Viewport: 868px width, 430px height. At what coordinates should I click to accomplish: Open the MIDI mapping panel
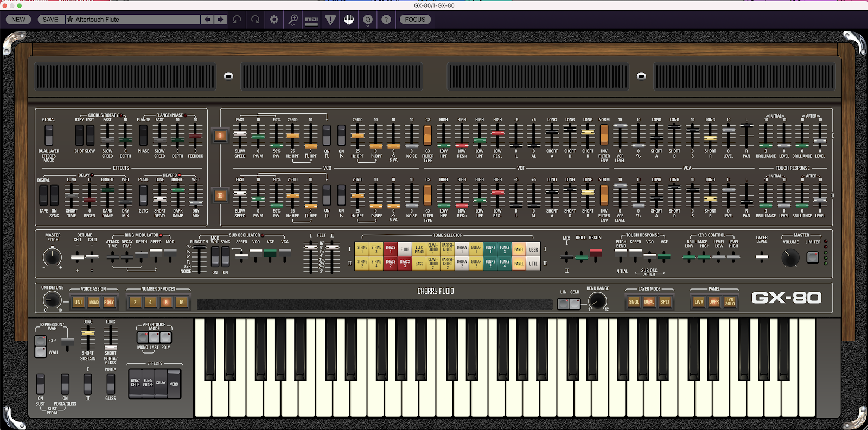coord(311,20)
